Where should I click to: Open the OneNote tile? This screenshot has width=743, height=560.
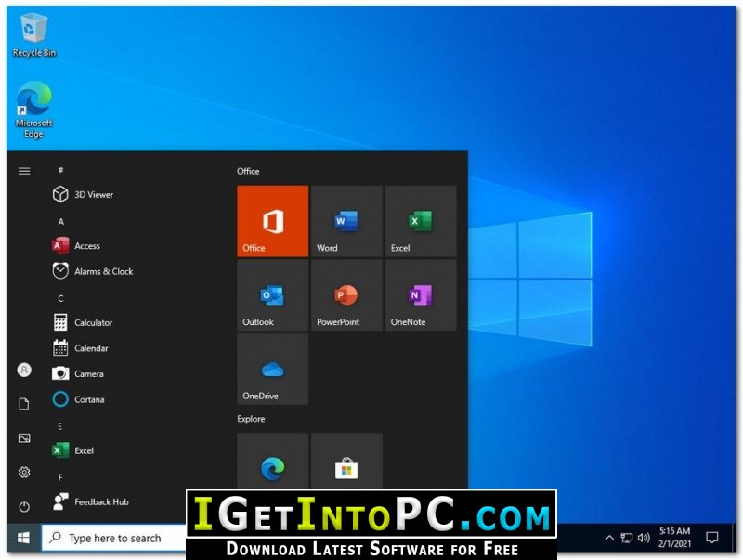[421, 294]
